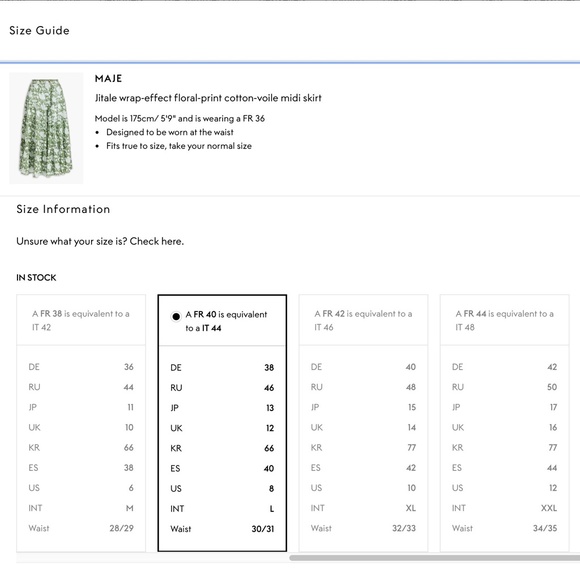Click the MAJE brand name
580x580 pixels.
108,78
